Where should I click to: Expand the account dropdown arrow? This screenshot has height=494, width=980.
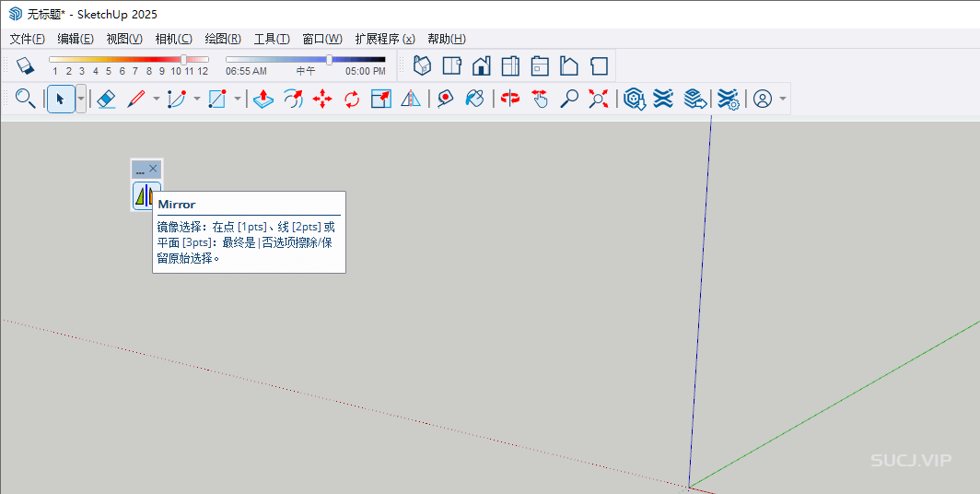[783, 99]
